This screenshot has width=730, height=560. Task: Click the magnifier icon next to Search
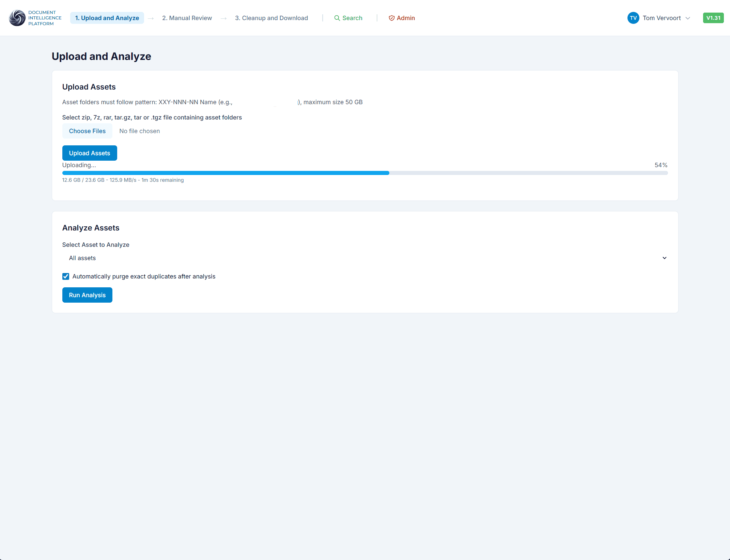(x=337, y=18)
